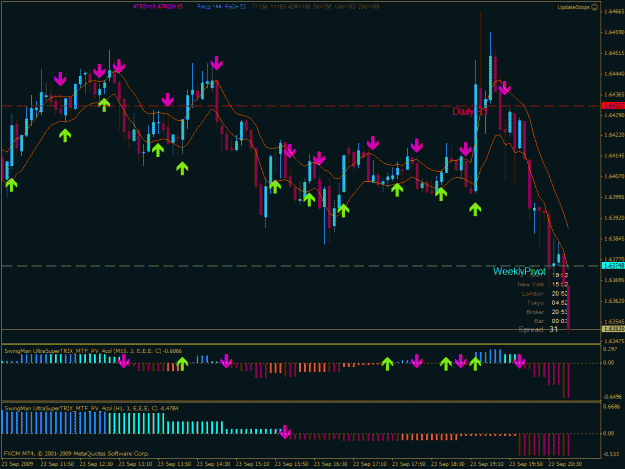Click the -0.6496 scale value in M15 panel

612,397
